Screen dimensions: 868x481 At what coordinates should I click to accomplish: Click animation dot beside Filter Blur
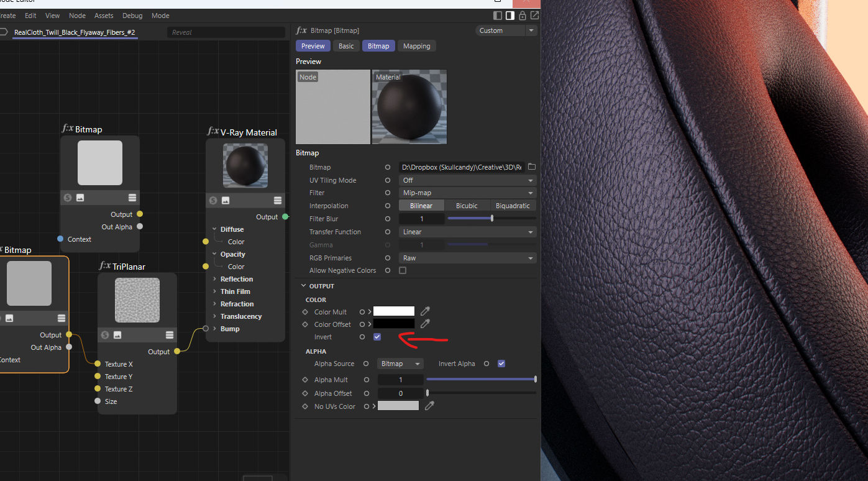click(x=388, y=219)
